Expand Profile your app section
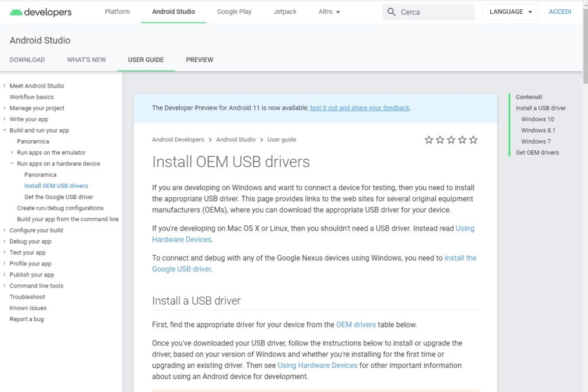Screen dimensions: 588x392 tap(5, 263)
